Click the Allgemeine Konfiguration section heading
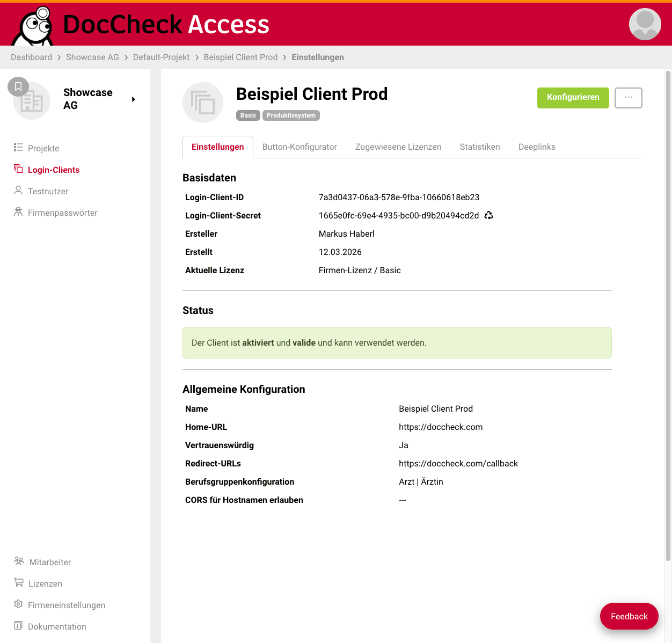Image resolution: width=672 pixels, height=643 pixels. point(244,390)
